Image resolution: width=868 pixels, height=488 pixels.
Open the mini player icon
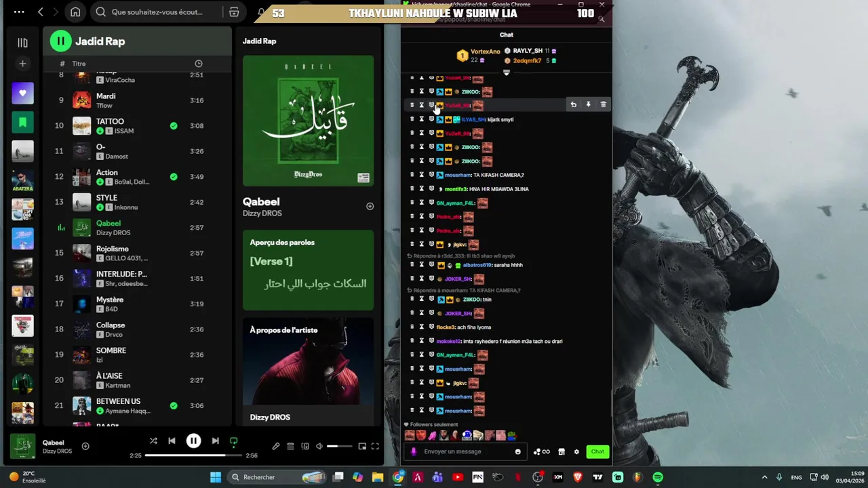(362, 446)
